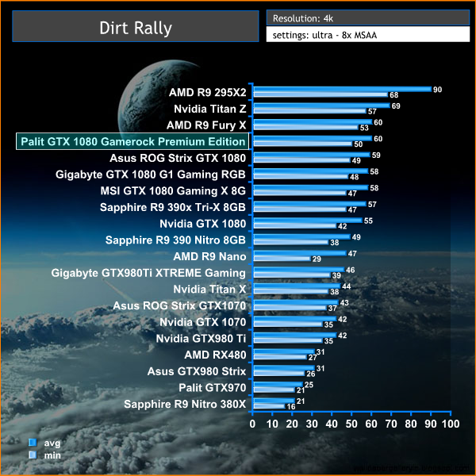Select the AMD R9 295X2 label

(x=208, y=92)
